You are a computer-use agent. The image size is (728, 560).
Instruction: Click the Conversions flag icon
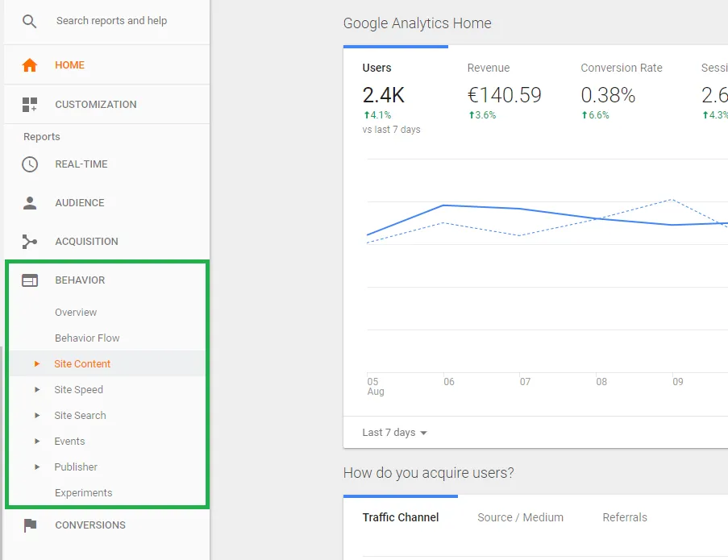click(x=30, y=525)
